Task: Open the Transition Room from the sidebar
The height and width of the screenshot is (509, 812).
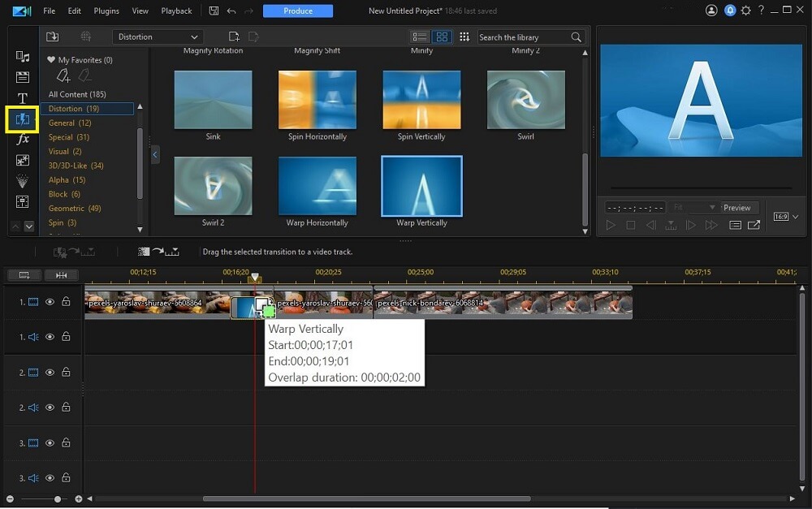Action: click(22, 119)
